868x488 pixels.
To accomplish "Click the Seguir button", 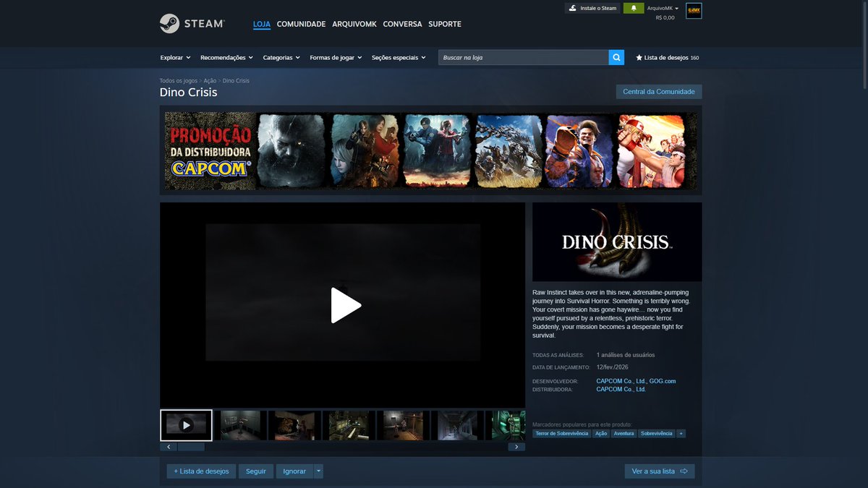I will coord(256,471).
